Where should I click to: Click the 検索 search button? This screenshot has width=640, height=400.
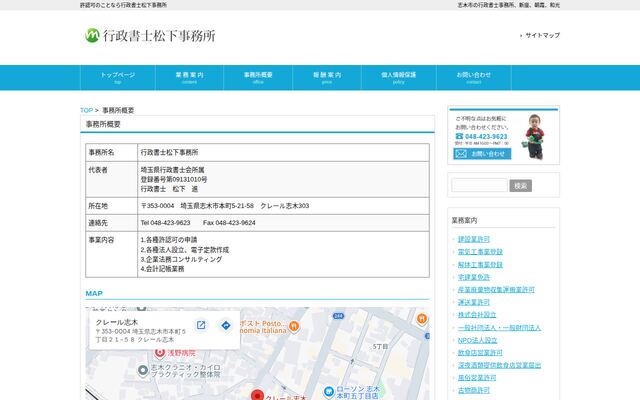520,186
